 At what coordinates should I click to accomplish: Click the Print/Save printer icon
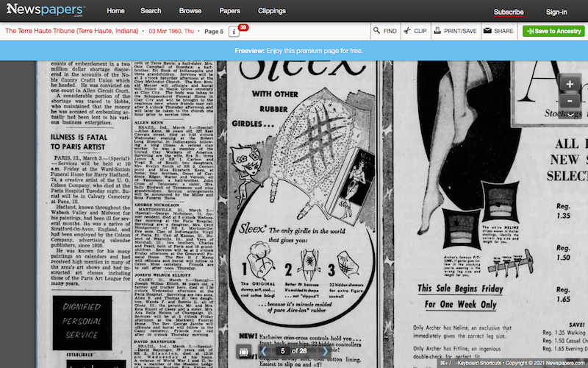(x=455, y=32)
